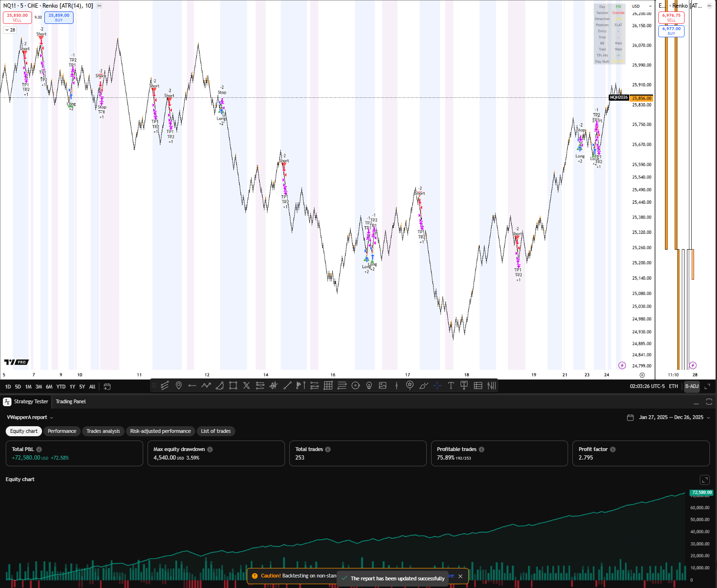Click the lightning bolt on the price scale
This screenshot has width=717, height=588.
click(622, 365)
